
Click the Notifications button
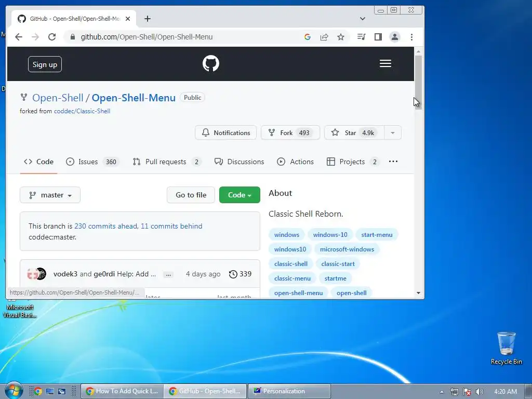pyautogui.click(x=225, y=132)
